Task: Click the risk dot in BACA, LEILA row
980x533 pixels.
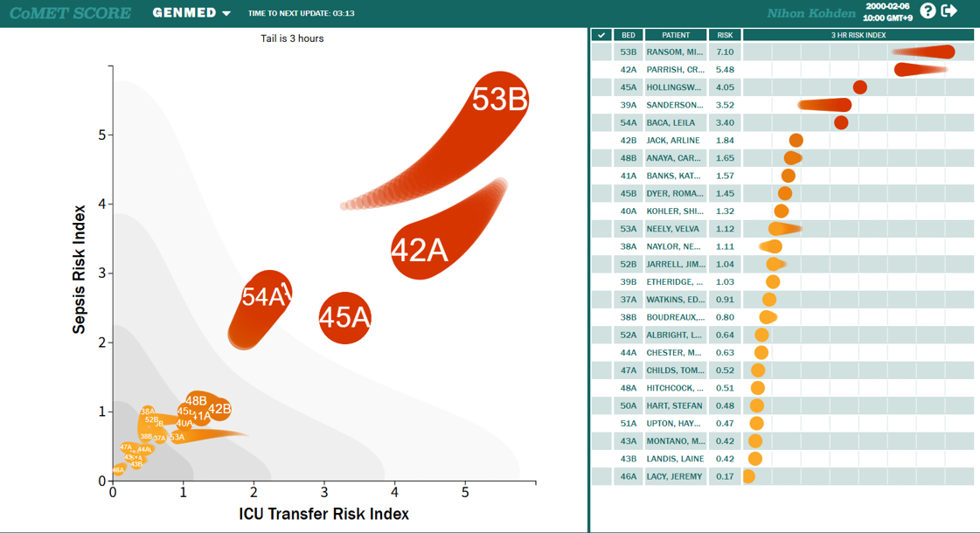Action: 841,122
